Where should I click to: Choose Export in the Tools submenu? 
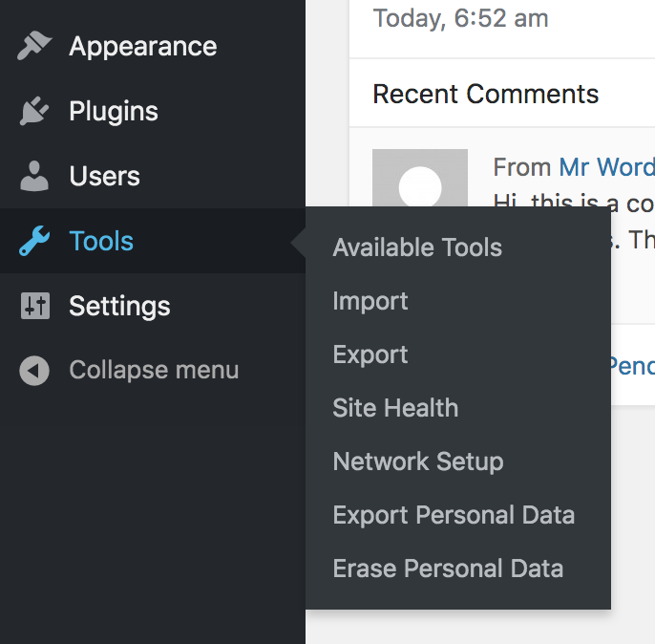pos(370,354)
